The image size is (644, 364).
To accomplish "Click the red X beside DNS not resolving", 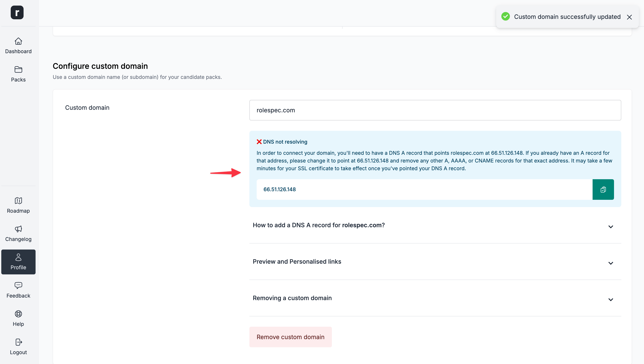I will tap(259, 142).
